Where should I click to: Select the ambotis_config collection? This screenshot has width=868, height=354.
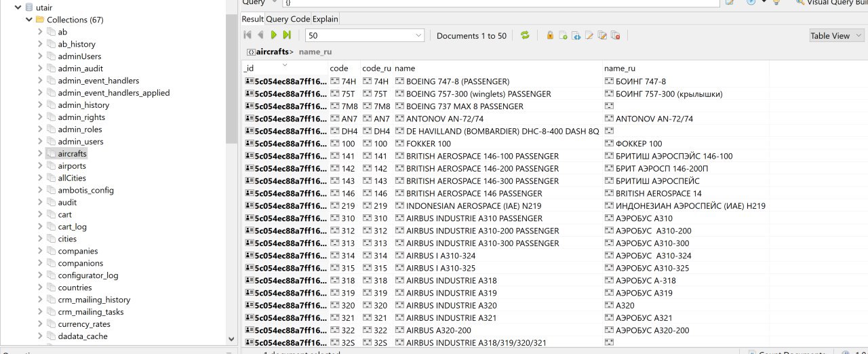85,191
